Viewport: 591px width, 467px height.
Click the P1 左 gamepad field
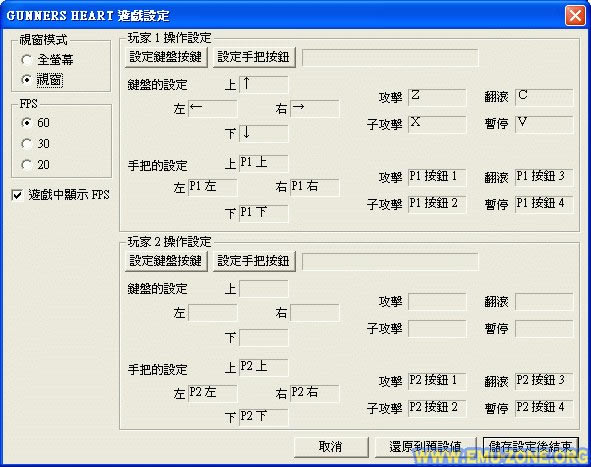click(x=213, y=187)
